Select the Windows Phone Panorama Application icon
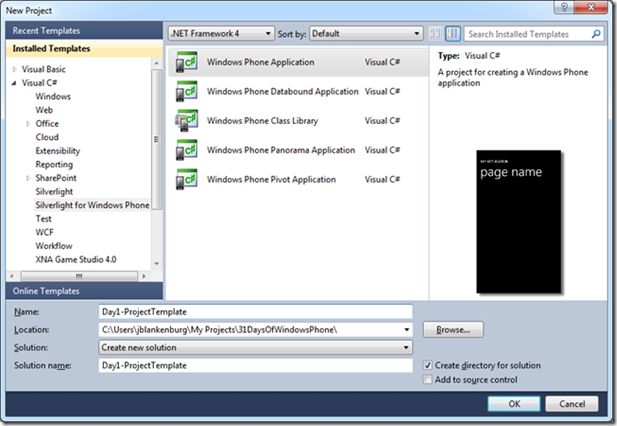 click(x=186, y=150)
